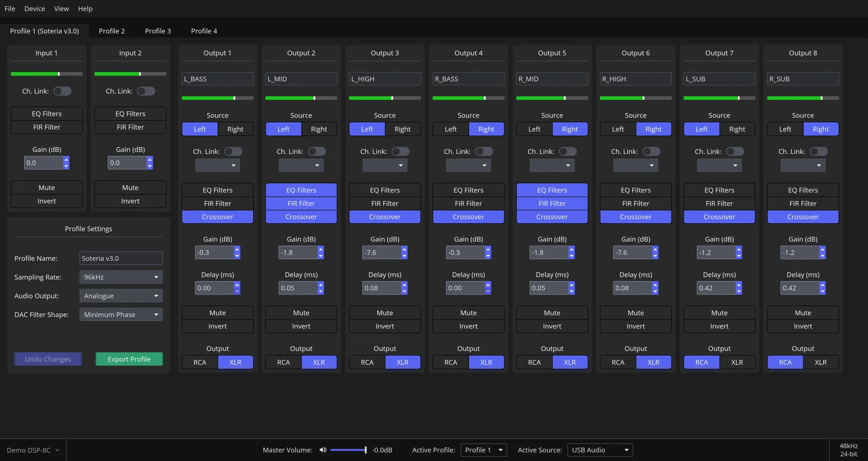This screenshot has width=868, height=461.
Task: Open the DAC Filter Shape dropdown
Action: click(121, 315)
